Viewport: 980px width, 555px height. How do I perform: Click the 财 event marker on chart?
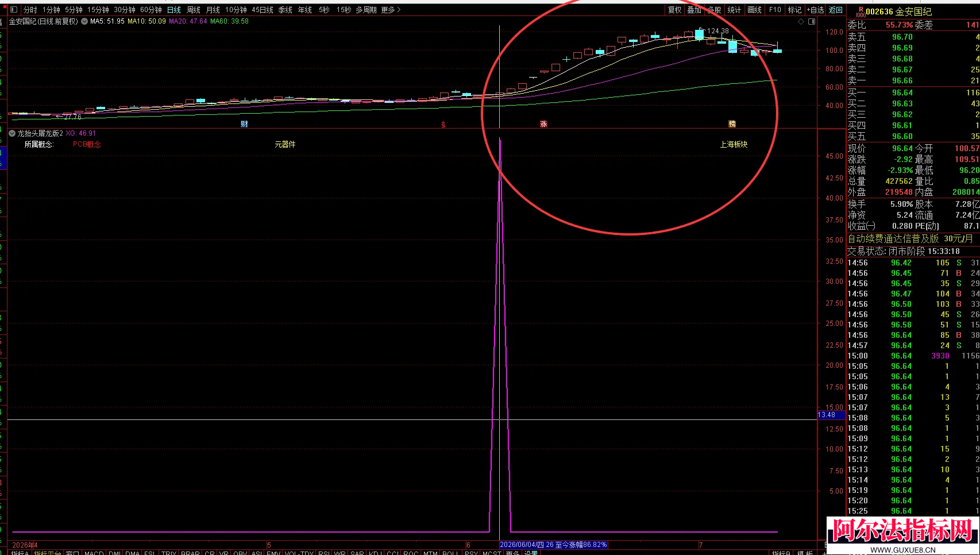pyautogui.click(x=244, y=124)
